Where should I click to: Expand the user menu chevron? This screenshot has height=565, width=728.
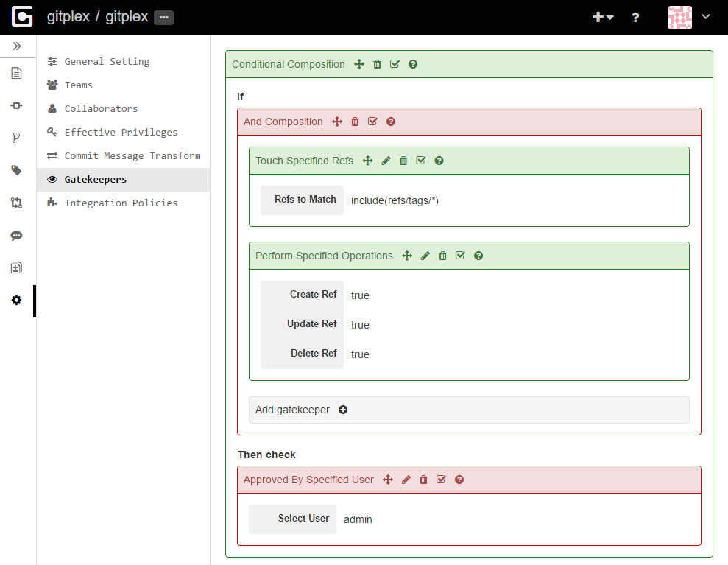706,17
